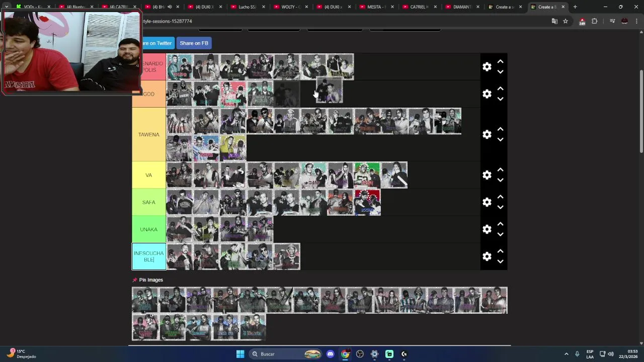
Task: Open settings gear for TAWENA tier row
Action: click(x=487, y=135)
